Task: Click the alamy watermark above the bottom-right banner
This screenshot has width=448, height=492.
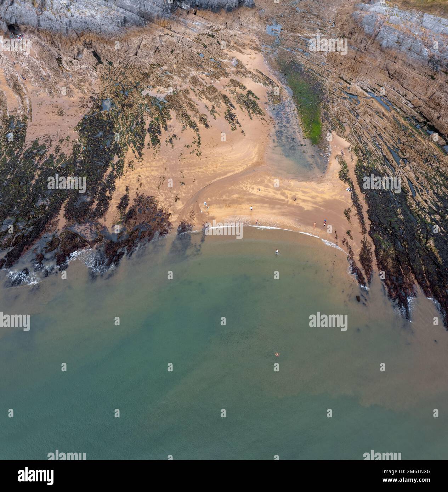Action: coord(382,455)
